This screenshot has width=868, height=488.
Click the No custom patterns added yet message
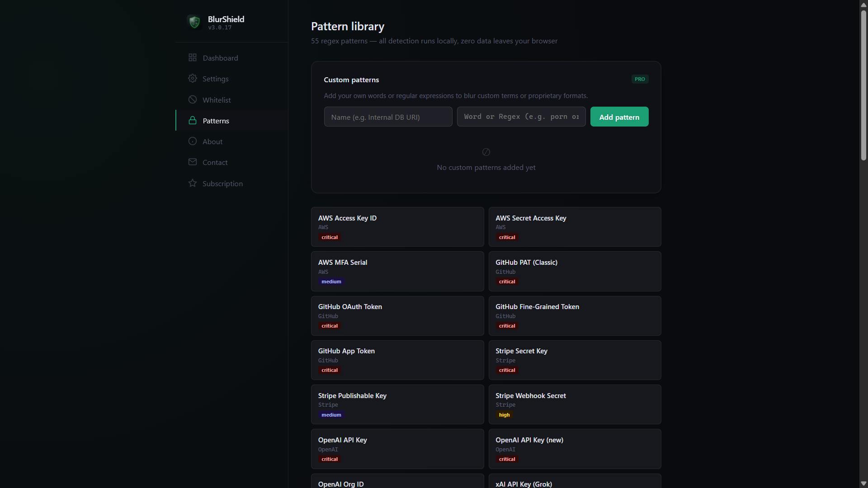(486, 168)
